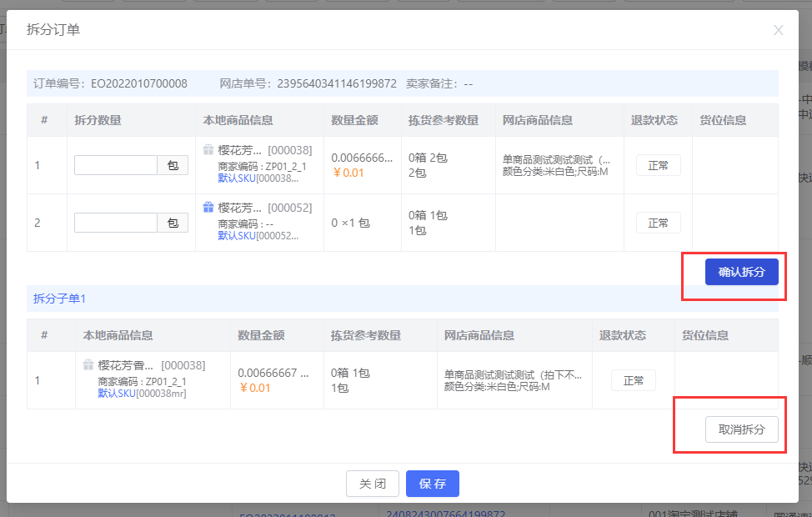Open the 默认SKU[000052... link in row 2
This screenshot has width=812, height=517.
[258, 236]
